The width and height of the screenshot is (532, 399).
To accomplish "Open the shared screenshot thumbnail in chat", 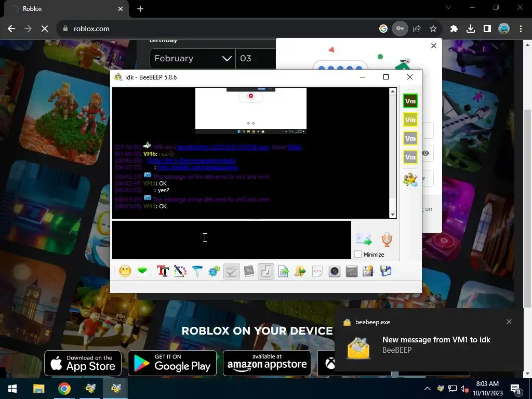I will [251, 110].
